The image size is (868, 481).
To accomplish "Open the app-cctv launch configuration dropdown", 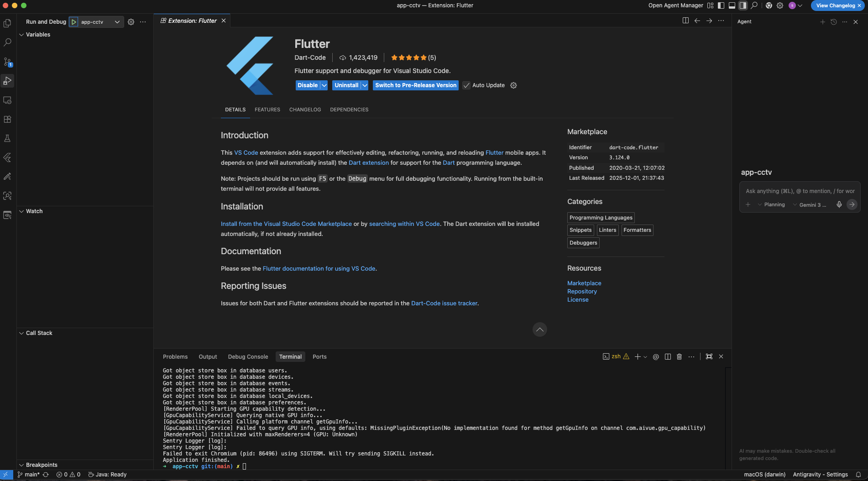I will point(100,22).
